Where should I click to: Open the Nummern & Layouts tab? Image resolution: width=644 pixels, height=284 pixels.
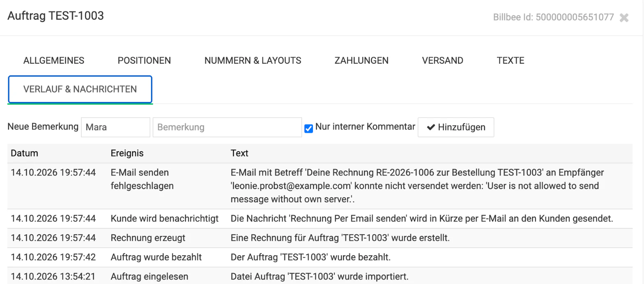tap(253, 60)
